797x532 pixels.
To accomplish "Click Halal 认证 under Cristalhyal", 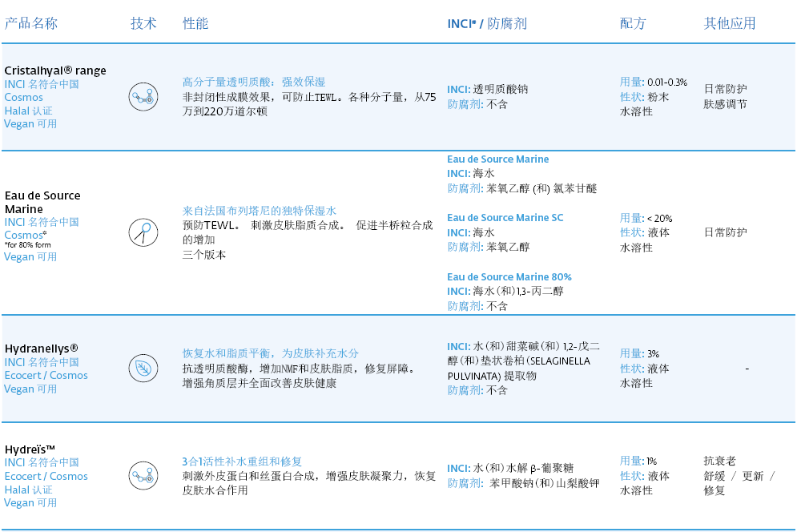I will (x=29, y=111).
